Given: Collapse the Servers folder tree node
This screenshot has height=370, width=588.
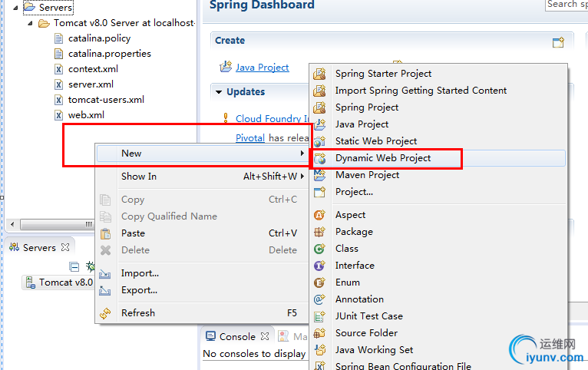Looking at the screenshot, I should 15,7.
